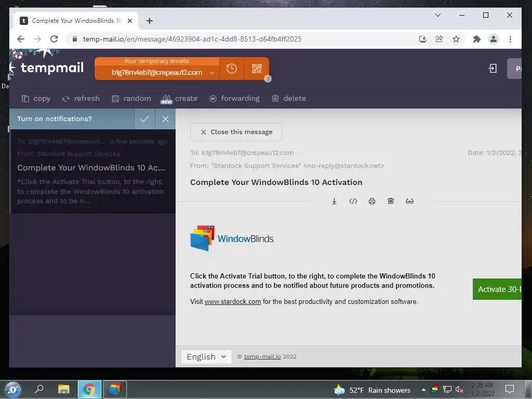Click the Chrome taskbar icon
532x399 pixels.
click(x=89, y=389)
